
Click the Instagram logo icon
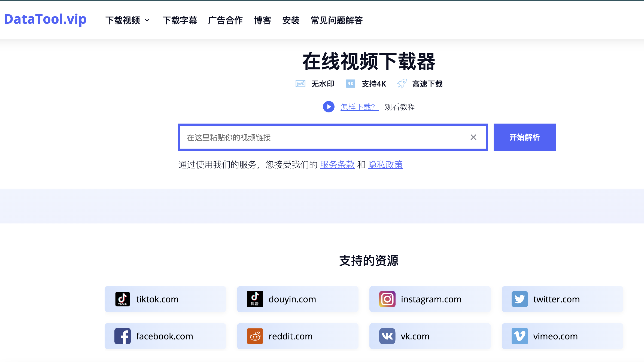point(387,299)
